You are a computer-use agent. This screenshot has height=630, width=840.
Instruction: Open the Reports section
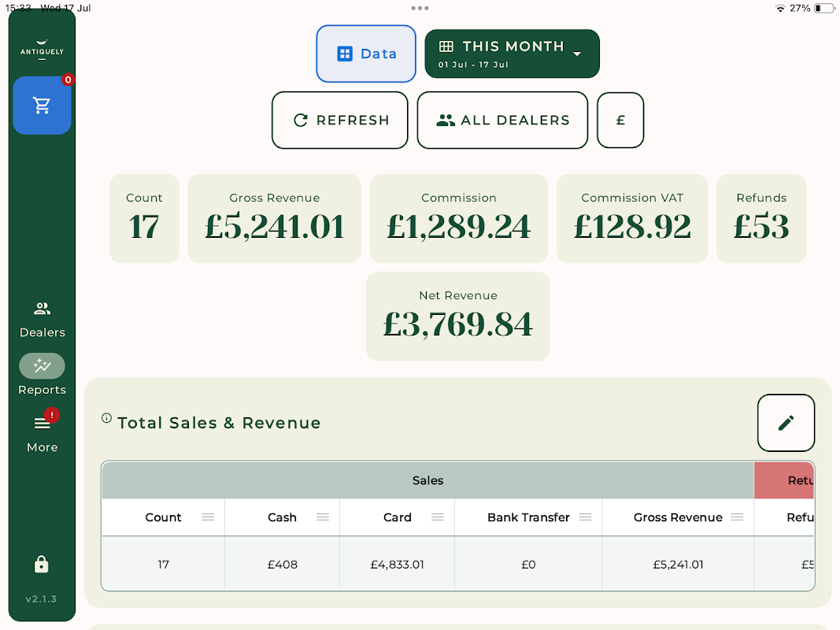click(42, 376)
